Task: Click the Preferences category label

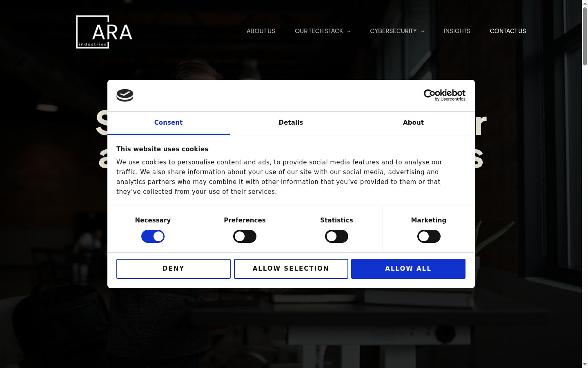Action: (245, 220)
